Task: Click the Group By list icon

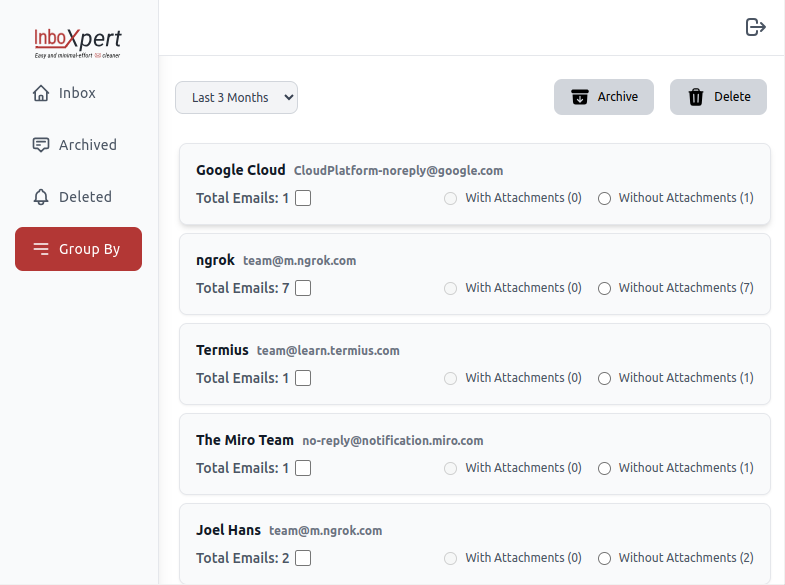Action: [x=41, y=249]
